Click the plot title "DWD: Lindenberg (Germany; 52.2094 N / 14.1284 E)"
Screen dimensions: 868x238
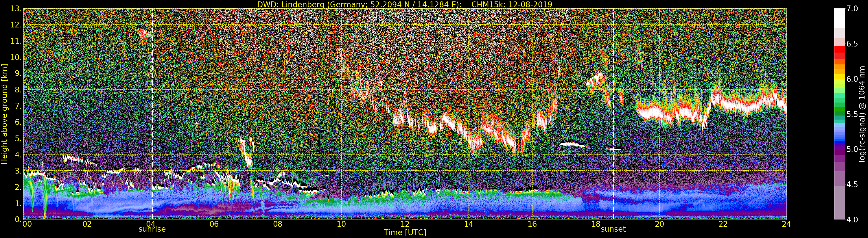pyautogui.click(x=359, y=4)
